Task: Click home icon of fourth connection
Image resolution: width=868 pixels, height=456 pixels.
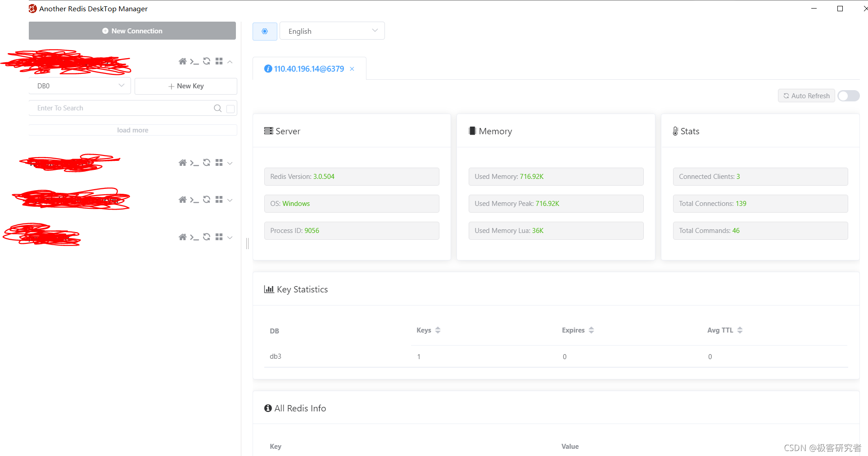Action: click(182, 237)
